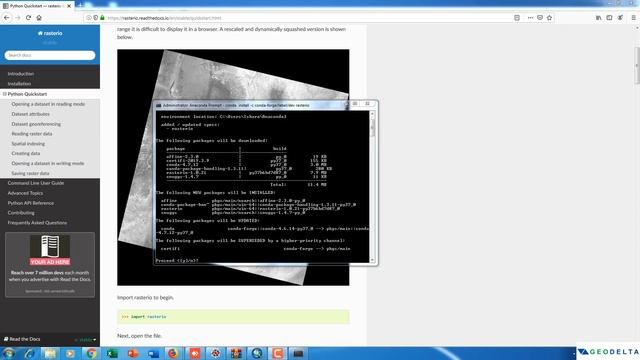Click the Save to Pocket icon
Screen dimensions: 640x360
(x=540, y=18)
